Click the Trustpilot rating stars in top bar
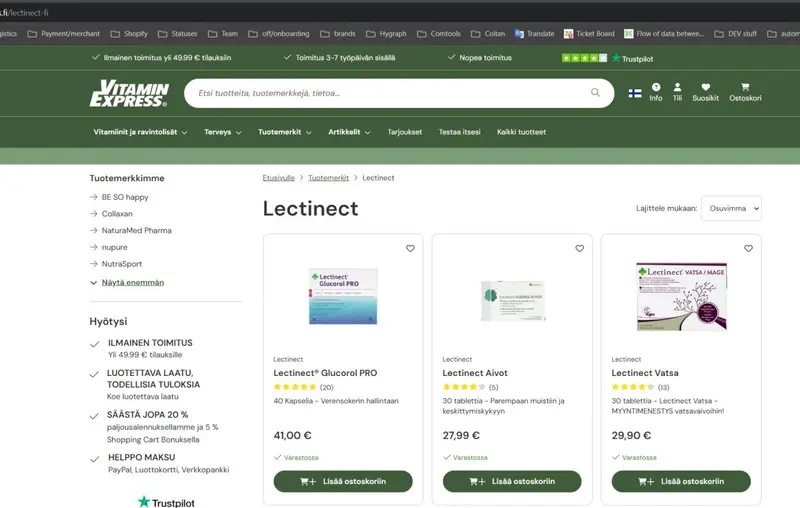The height and width of the screenshot is (508, 800). pos(584,58)
